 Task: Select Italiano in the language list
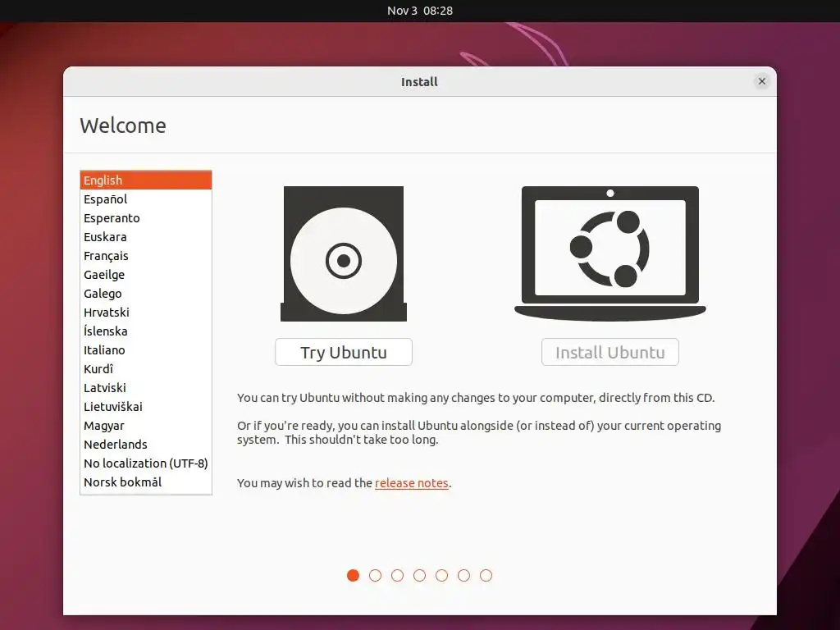[146, 349]
